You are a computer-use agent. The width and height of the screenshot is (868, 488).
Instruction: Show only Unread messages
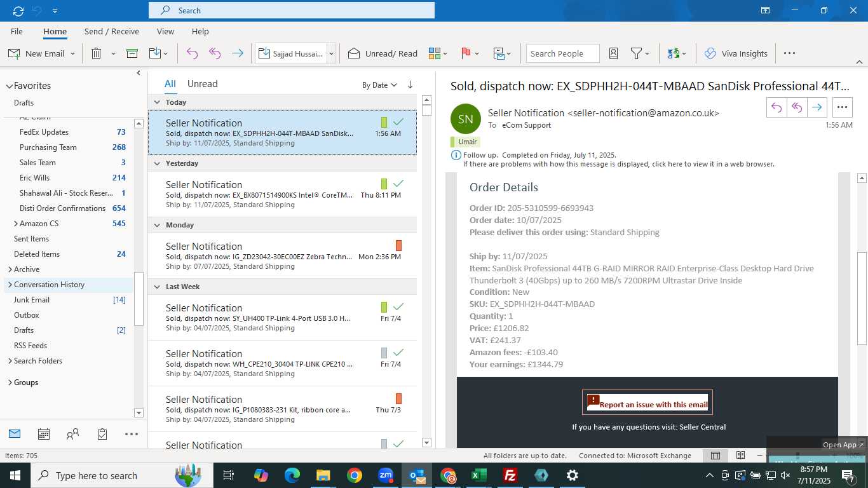coord(202,84)
